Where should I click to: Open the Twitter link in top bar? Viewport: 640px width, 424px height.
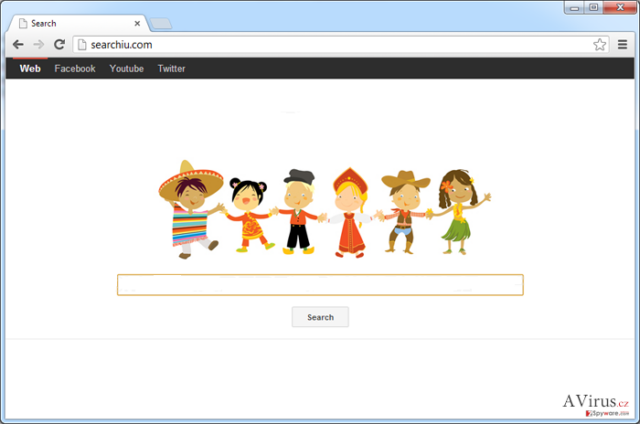pos(171,69)
